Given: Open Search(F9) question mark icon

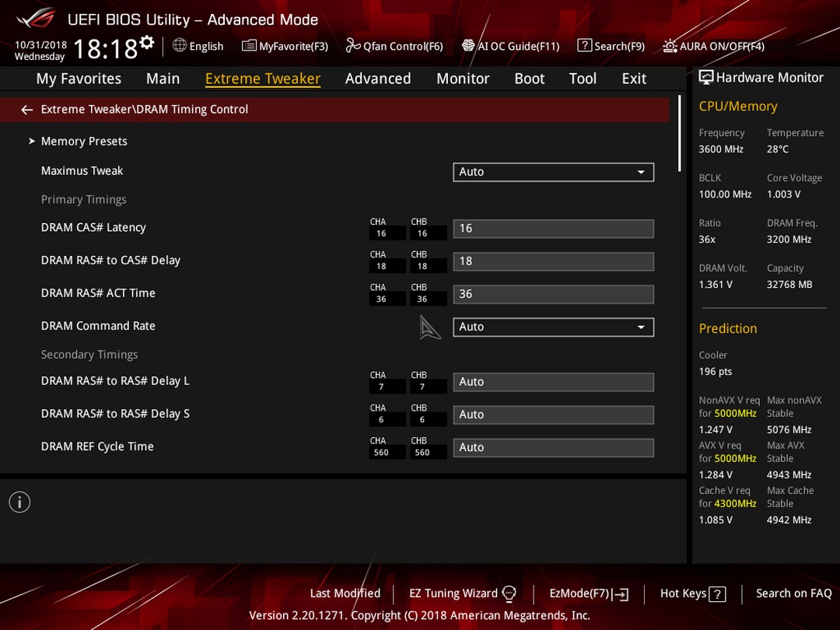Looking at the screenshot, I should click(584, 46).
